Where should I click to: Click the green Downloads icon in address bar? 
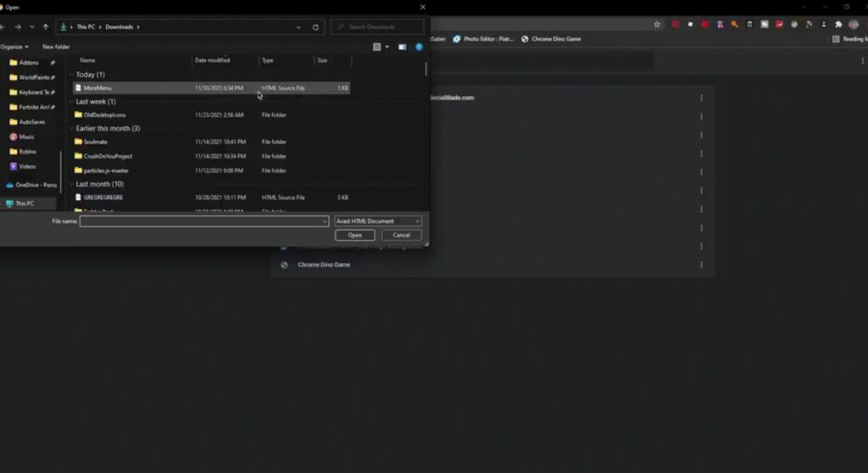64,26
